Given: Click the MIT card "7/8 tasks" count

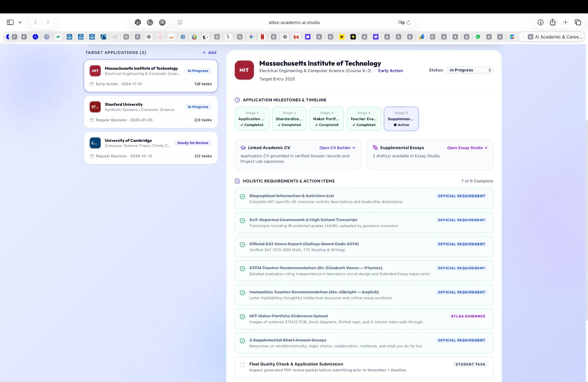Looking at the screenshot, I should click(x=203, y=84).
